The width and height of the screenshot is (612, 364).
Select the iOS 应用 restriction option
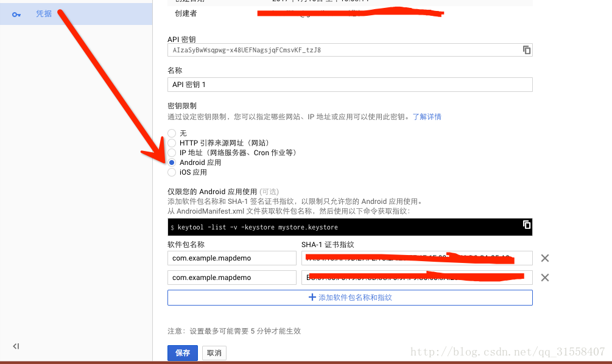coord(171,172)
